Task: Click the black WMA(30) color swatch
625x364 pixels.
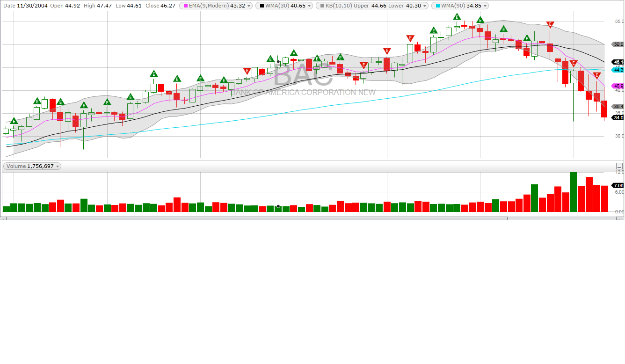Action: tap(262, 6)
